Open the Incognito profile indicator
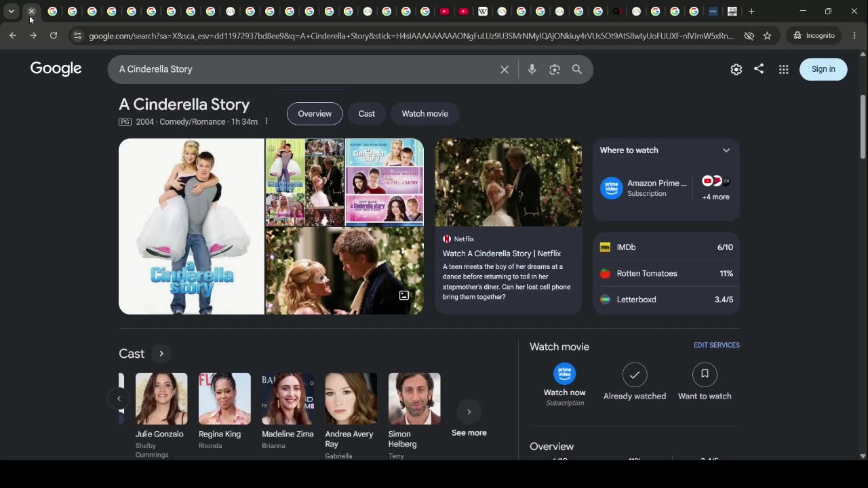This screenshot has height=488, width=868. coord(814,36)
